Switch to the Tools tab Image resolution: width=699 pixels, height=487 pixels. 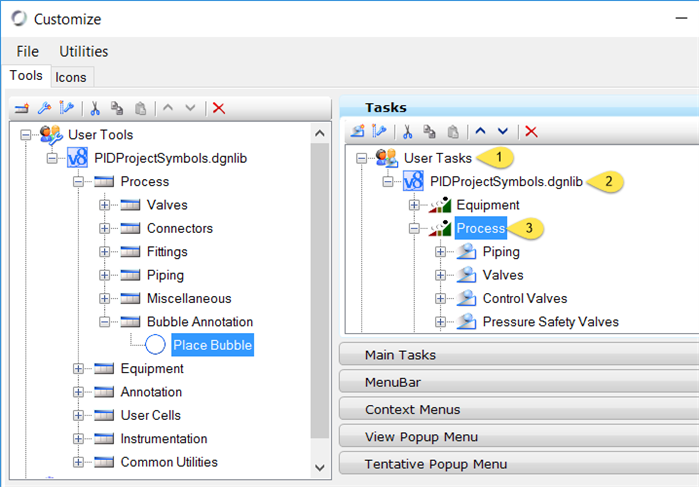[x=26, y=75]
